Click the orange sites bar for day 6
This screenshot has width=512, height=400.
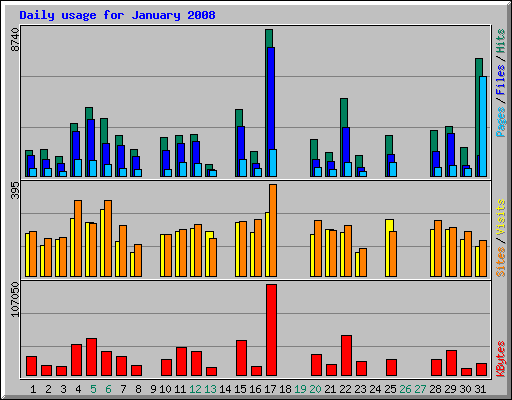point(108,238)
